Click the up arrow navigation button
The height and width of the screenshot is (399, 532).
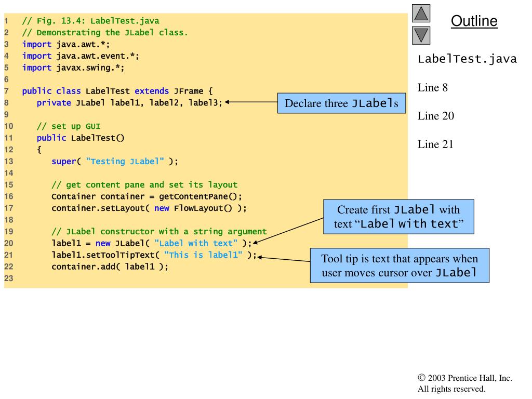click(421, 13)
